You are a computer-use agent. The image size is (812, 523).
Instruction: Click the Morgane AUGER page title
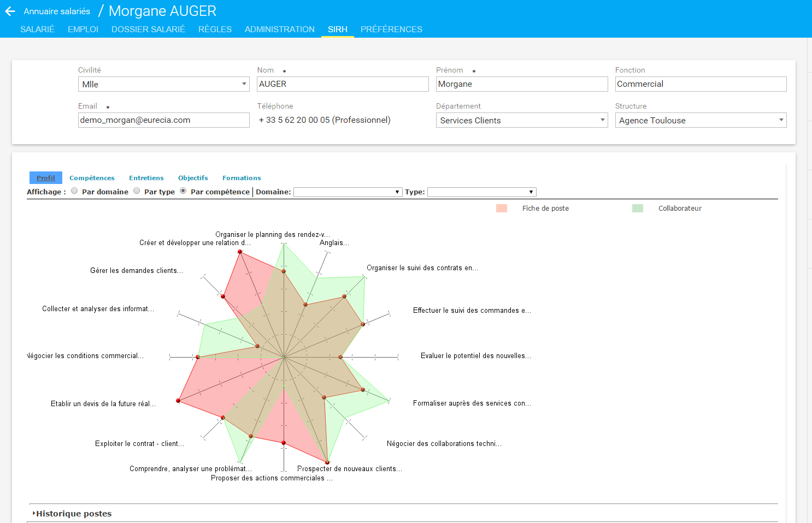162,11
